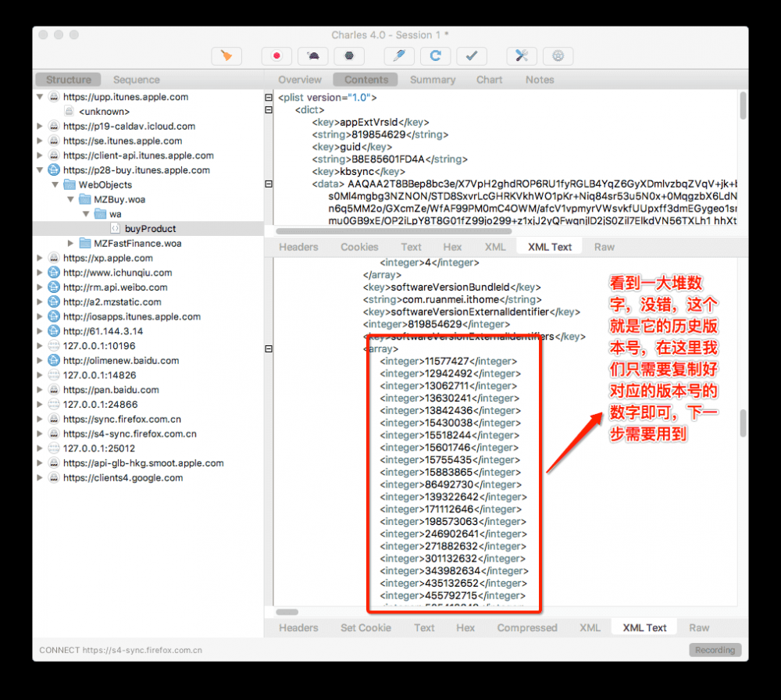View the Set Cookie tab of the response
The height and width of the screenshot is (700, 781).
[366, 627]
